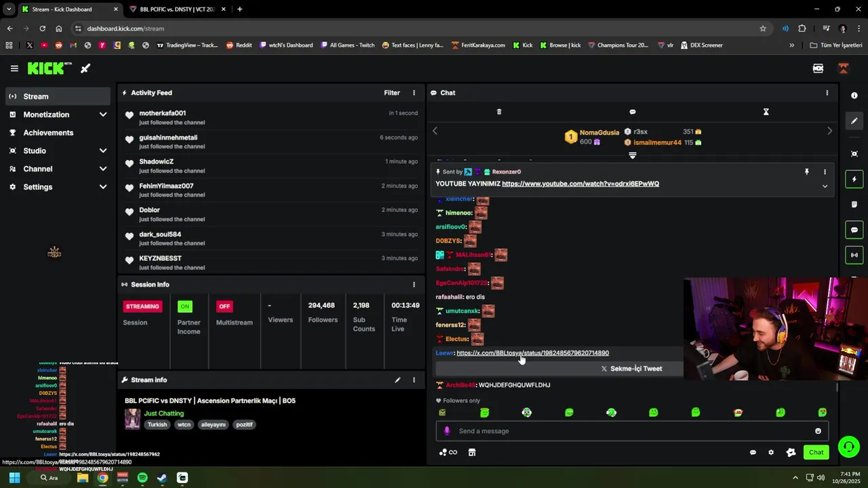This screenshot has height=488, width=868.
Task: Click hourglass icon in chat toolbar
Action: [x=766, y=112]
